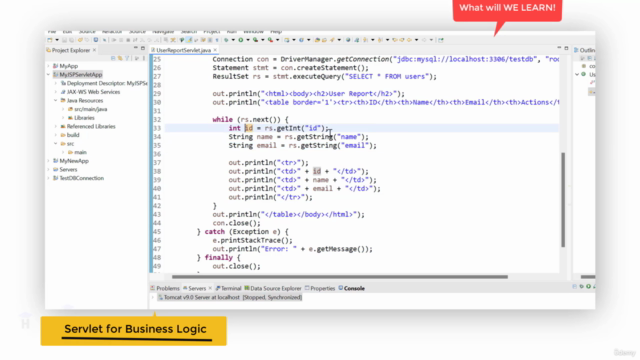Click the Next Annotation toolbar icon
640x360 pixels.
pos(364,40)
